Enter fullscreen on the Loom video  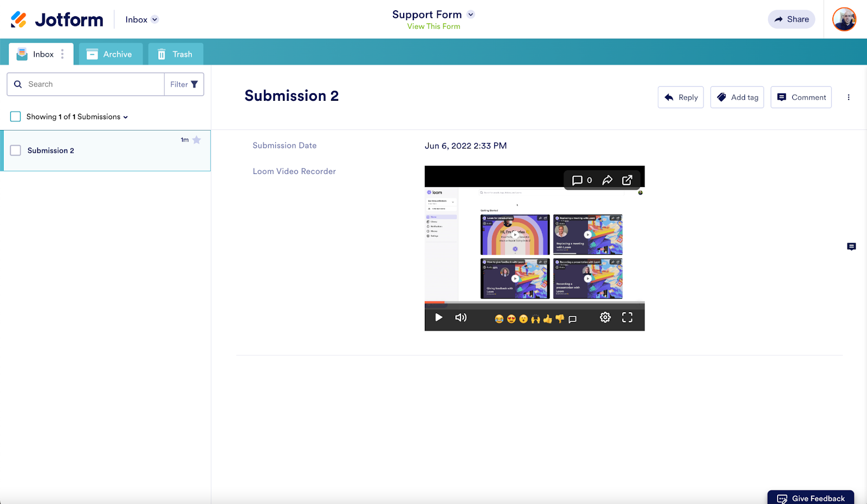coord(627,318)
